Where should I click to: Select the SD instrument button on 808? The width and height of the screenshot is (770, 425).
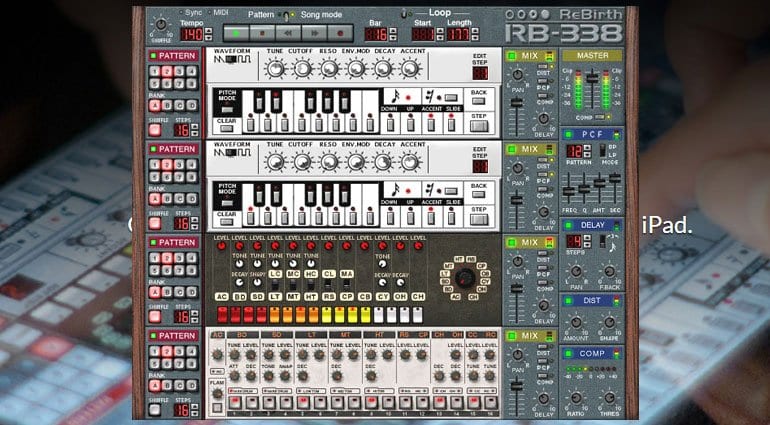pos(257,297)
